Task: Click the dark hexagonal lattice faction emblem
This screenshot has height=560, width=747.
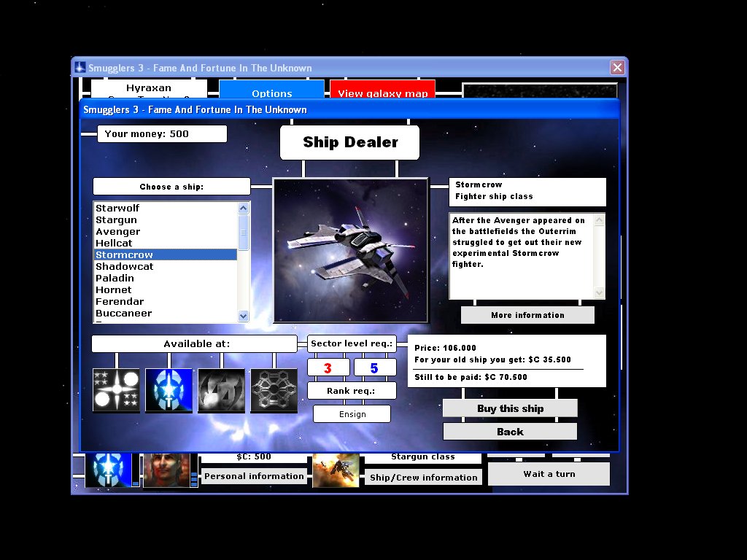Action: tap(274, 390)
